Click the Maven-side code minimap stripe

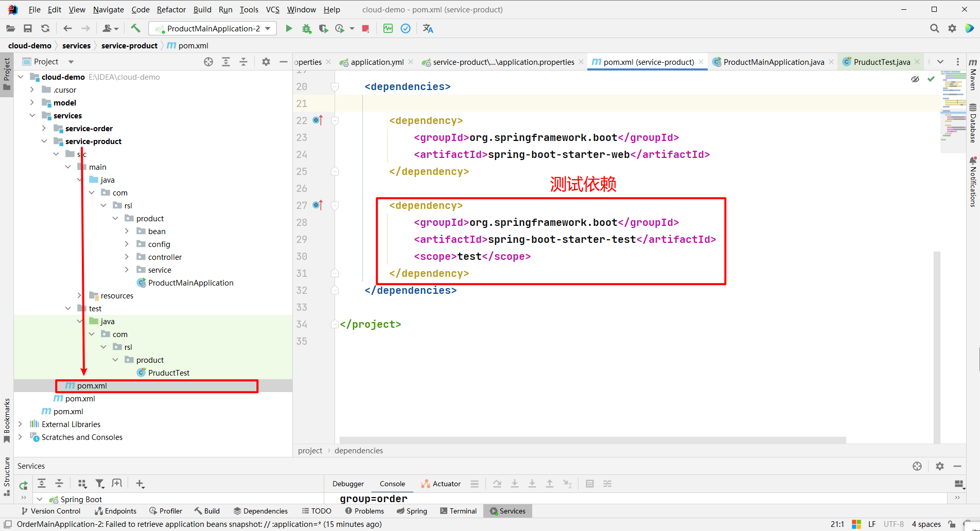point(954,112)
